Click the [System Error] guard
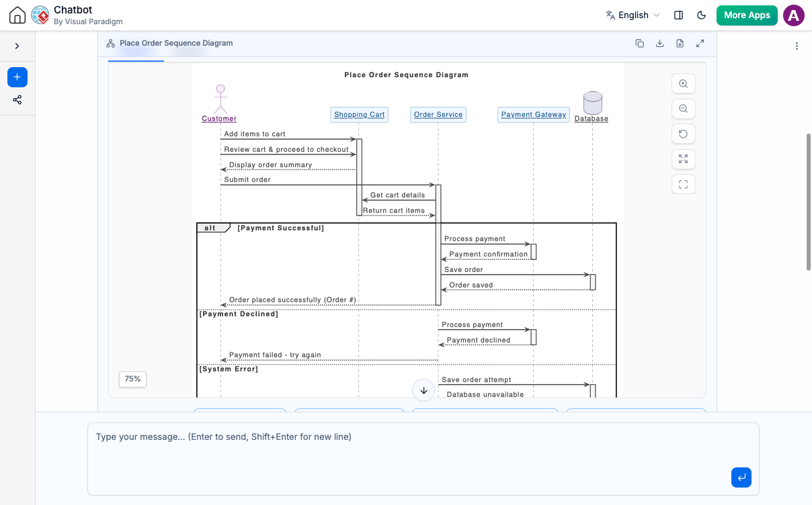Screen dimensions: 812x505 coord(229,369)
